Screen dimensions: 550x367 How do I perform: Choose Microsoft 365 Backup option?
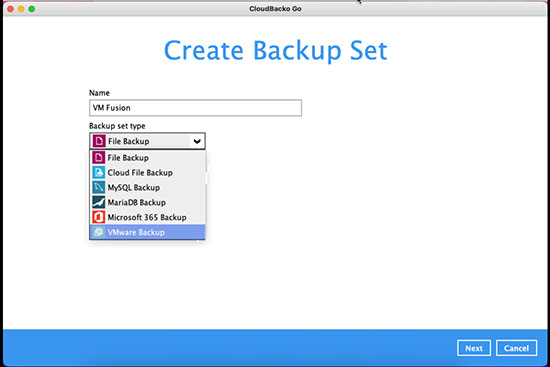pyautogui.click(x=147, y=217)
